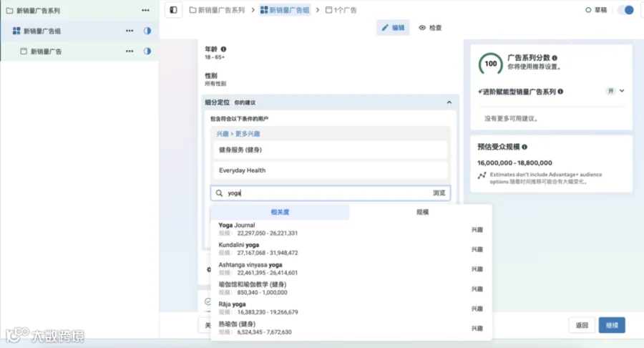Select Rāja yoga suggestion
644x348 pixels.
click(x=351, y=308)
